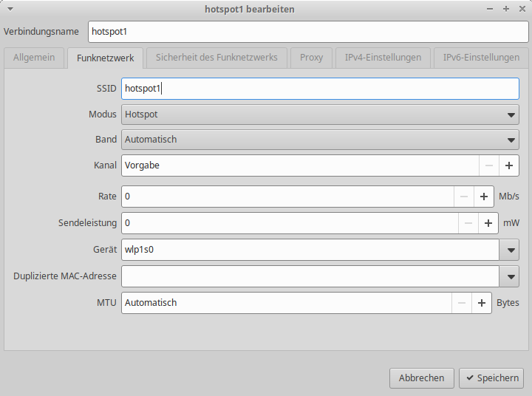Switch to the IPv4-Einstellungen tab
532x396 pixels.
tap(383, 58)
